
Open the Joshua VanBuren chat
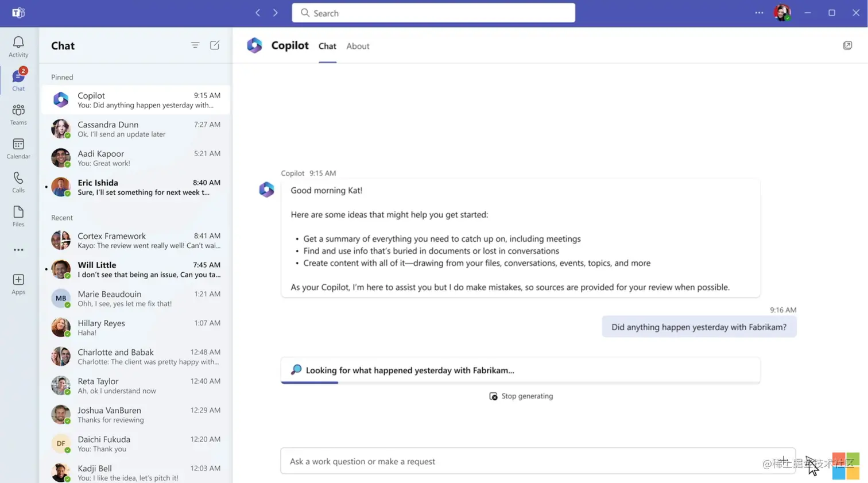pos(136,415)
